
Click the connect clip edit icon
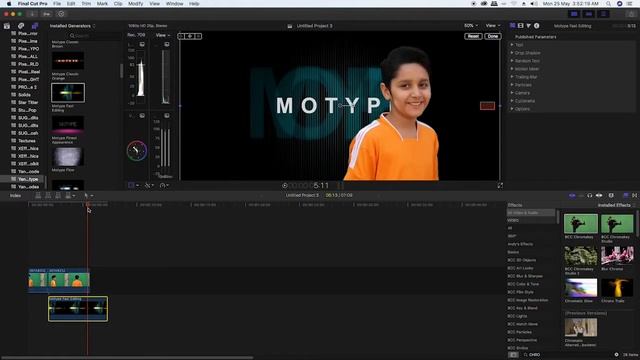point(38,196)
